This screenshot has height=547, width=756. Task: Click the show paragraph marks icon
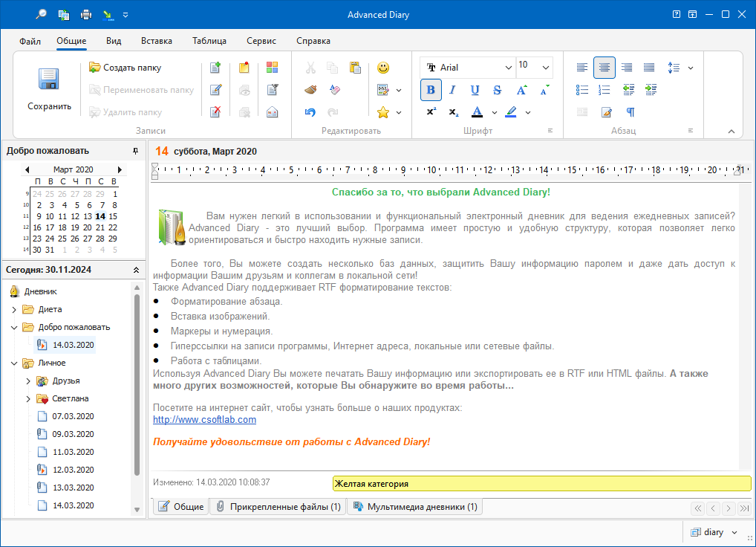(630, 112)
